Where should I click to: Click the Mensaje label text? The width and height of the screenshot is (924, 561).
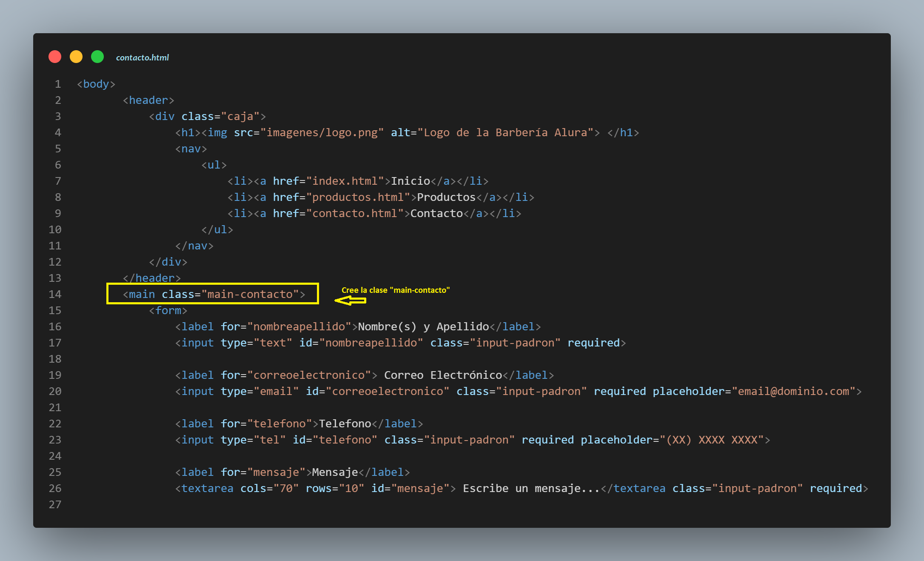pyautogui.click(x=335, y=472)
